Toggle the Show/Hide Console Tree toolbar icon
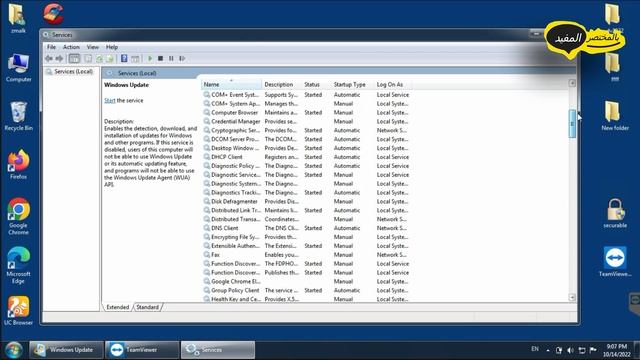The image size is (640, 360). (x=74, y=59)
